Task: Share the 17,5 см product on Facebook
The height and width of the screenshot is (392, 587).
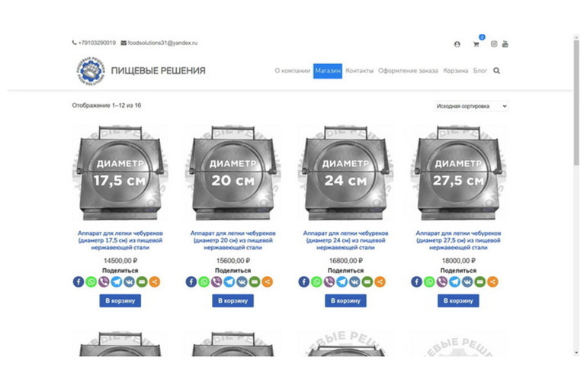Action: (79, 281)
